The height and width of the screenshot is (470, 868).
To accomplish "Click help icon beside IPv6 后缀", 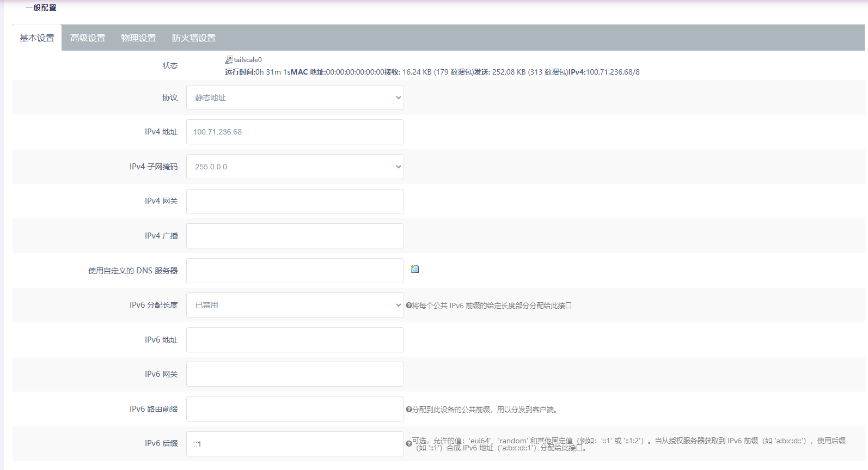I will 408,444.
